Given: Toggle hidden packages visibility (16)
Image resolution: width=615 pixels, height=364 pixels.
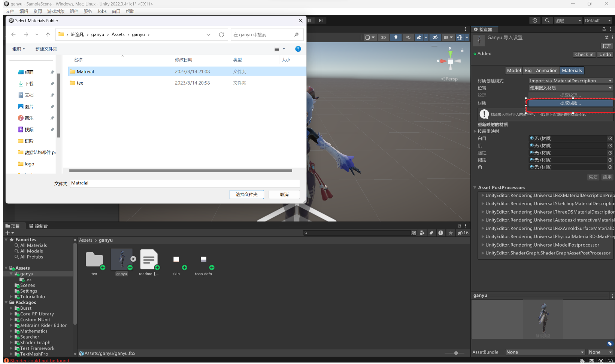Looking at the screenshot, I should click(x=463, y=233).
